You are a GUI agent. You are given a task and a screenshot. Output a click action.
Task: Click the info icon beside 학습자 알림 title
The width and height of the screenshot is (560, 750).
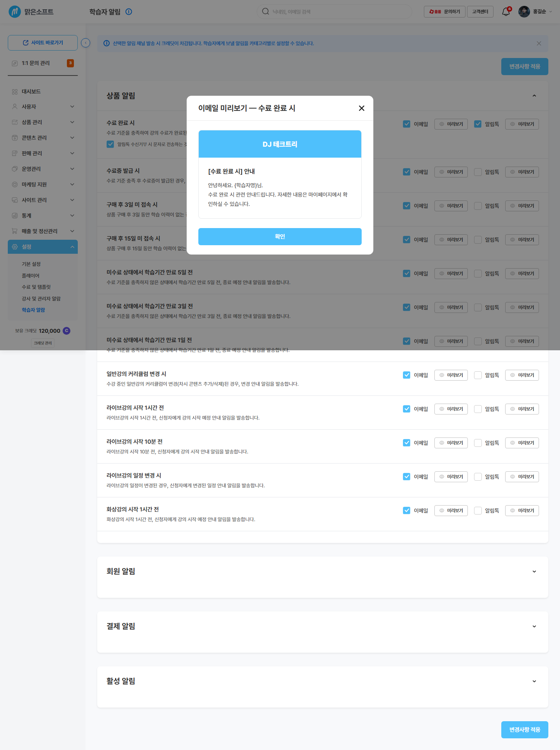(x=129, y=12)
